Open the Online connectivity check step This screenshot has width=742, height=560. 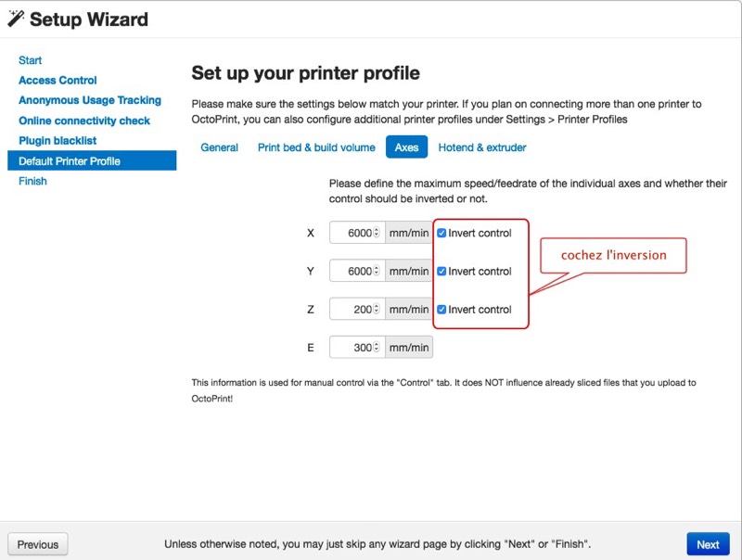tap(84, 121)
